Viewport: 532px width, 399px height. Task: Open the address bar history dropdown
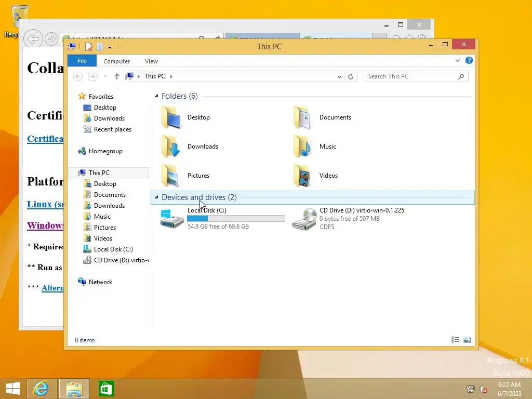coord(339,77)
